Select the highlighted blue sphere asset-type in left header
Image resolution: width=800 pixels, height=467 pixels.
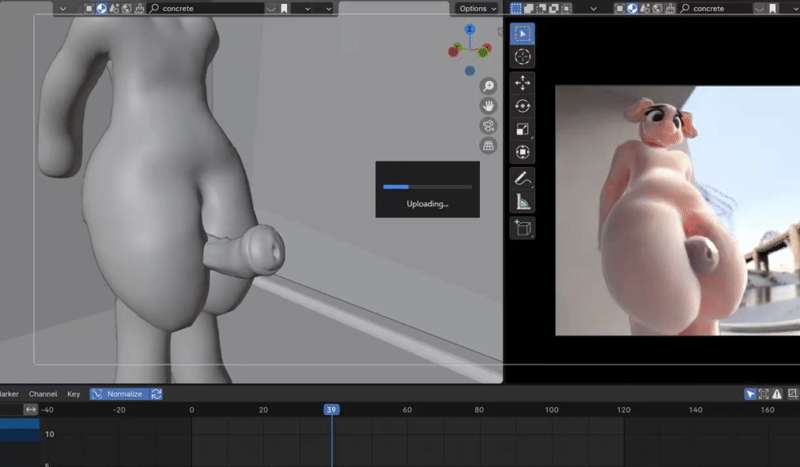[x=102, y=8]
